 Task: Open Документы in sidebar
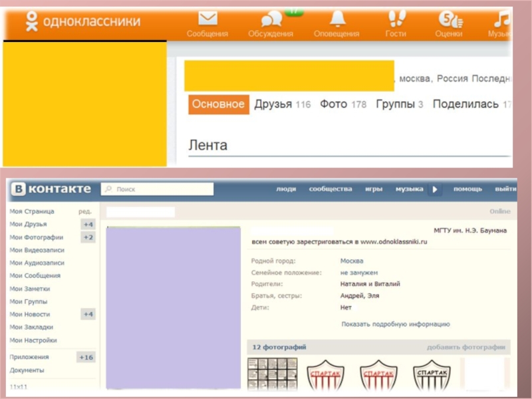(27, 370)
